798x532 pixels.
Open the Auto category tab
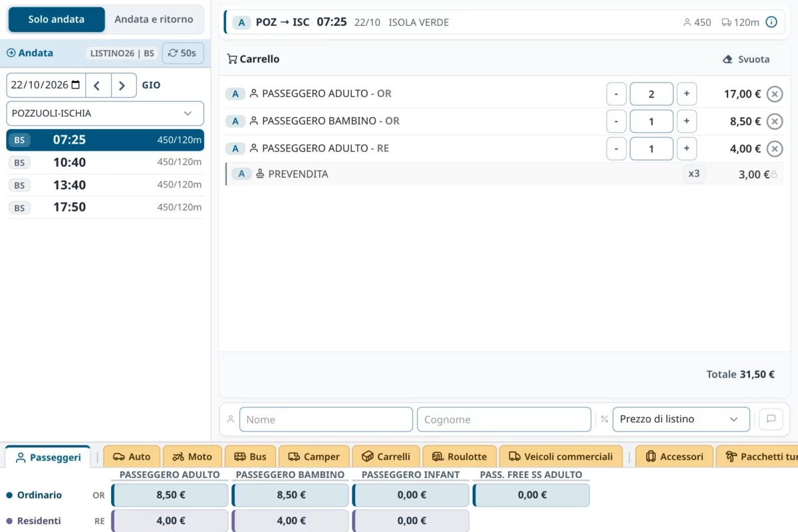pyautogui.click(x=132, y=456)
